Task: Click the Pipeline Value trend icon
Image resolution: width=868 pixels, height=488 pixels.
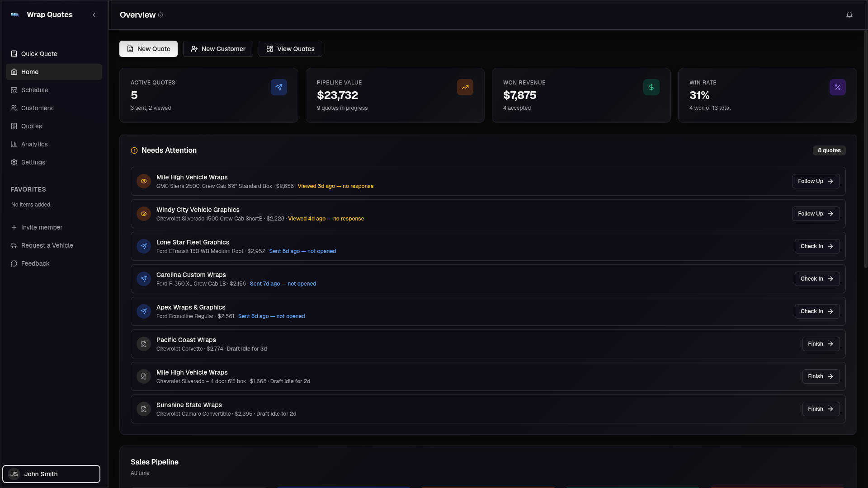Action: [x=465, y=87]
